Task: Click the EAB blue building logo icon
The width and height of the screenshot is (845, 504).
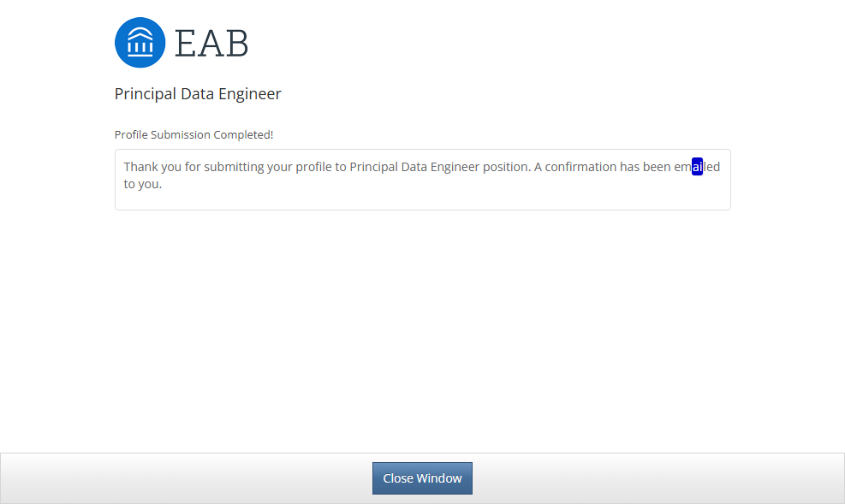Action: (x=140, y=42)
